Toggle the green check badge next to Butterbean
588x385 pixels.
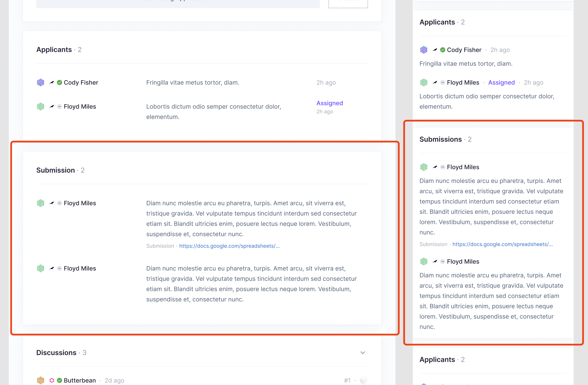[x=59, y=380]
